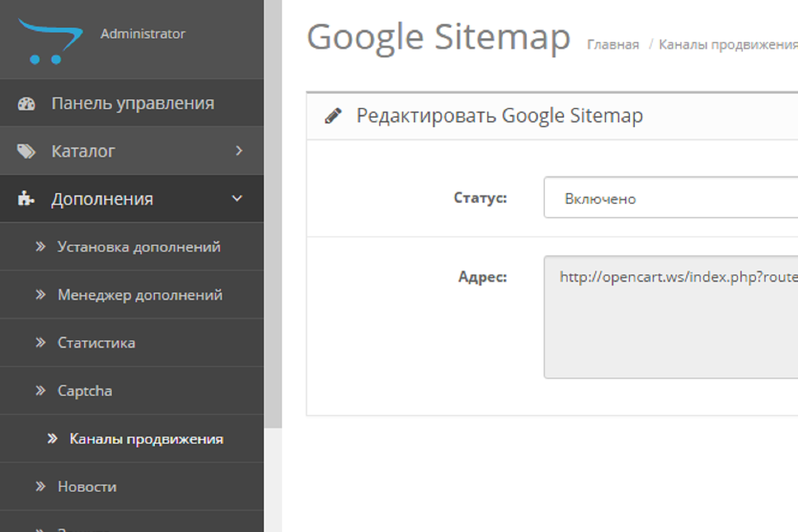Open Панель управления in the sidebar
This screenshot has height=532, width=798.
pos(132,103)
